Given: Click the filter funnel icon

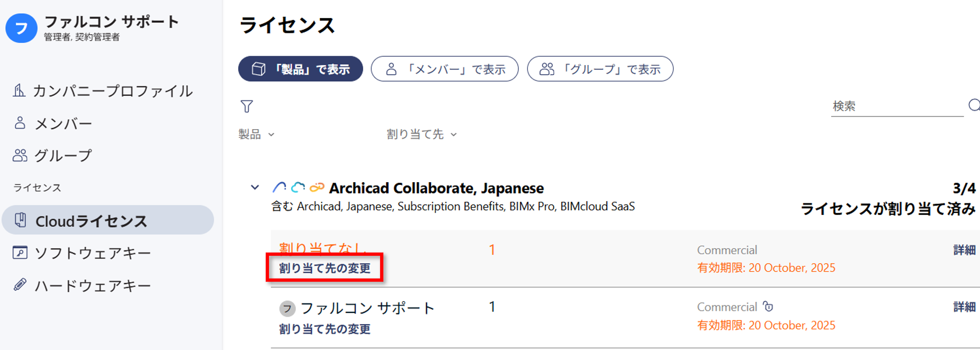Looking at the screenshot, I should [x=247, y=106].
